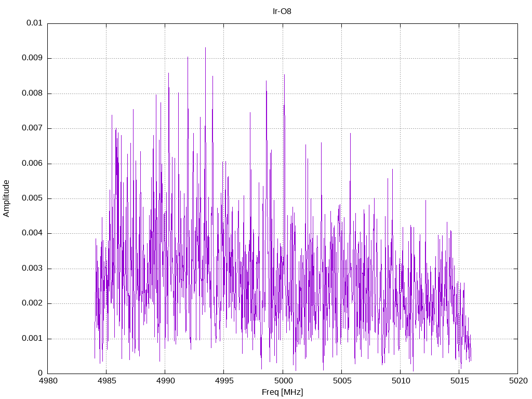
Task: Click the x-axis tick label 4990
Action: coord(165,381)
